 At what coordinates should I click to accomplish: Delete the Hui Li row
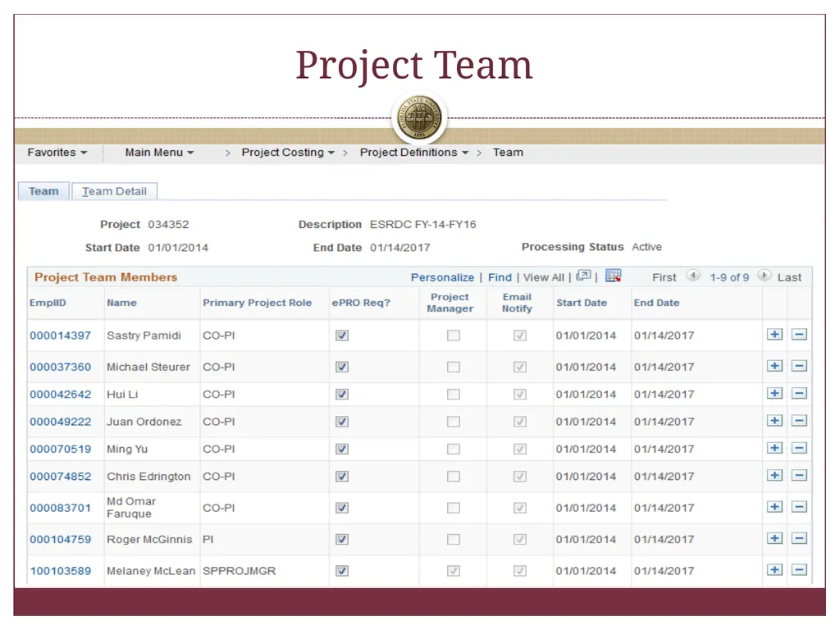(799, 393)
